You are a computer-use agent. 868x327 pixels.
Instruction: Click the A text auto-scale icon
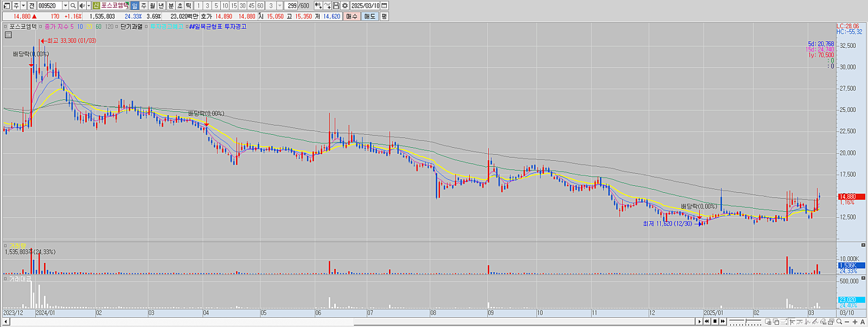coord(863,322)
